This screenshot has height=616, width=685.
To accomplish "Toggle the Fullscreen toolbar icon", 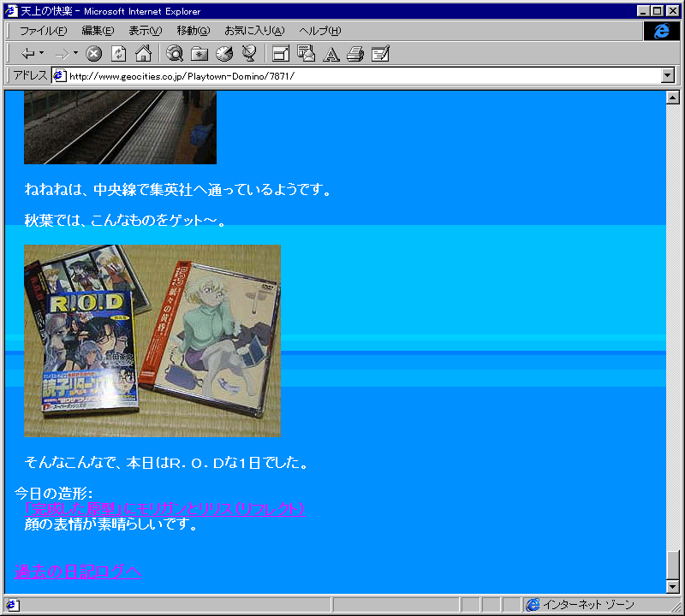I will click(x=281, y=54).
